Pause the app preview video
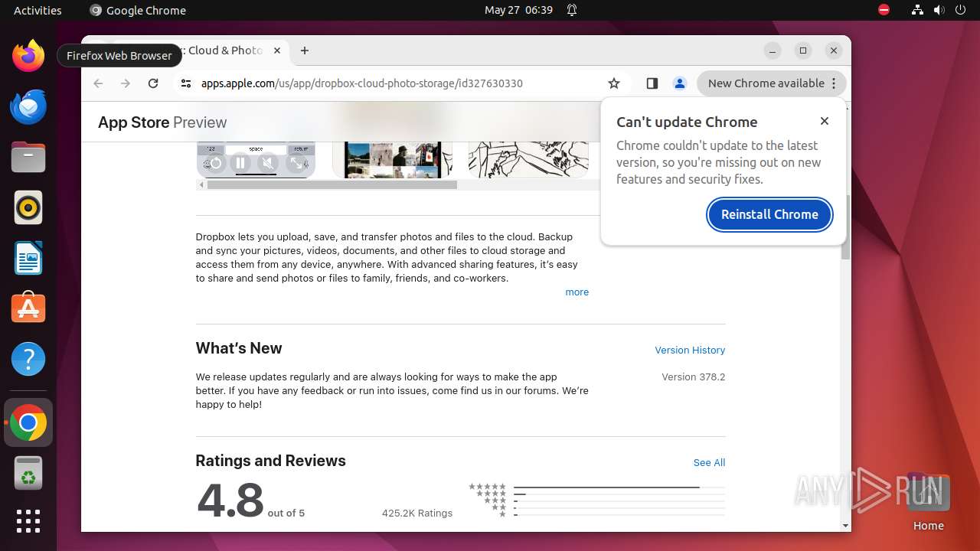This screenshot has width=980, height=551. click(x=240, y=163)
